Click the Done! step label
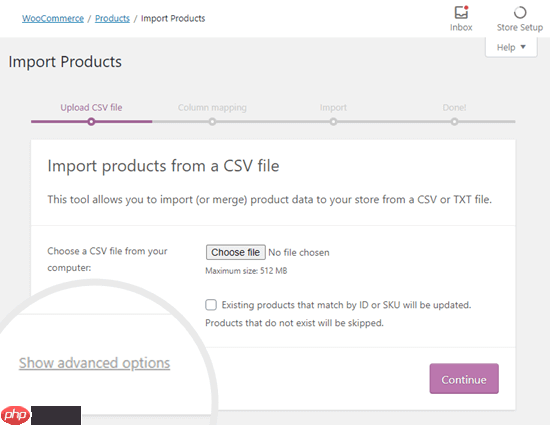 [x=454, y=107]
